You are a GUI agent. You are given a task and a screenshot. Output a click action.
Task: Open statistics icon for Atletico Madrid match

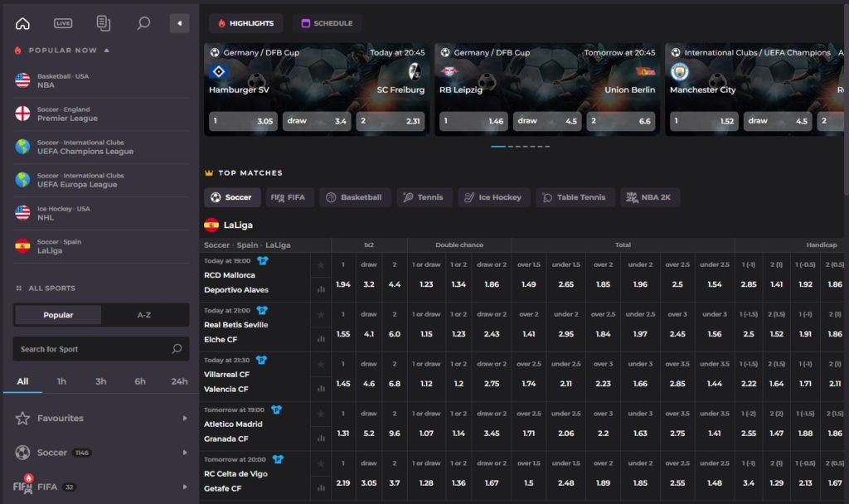tap(321, 438)
